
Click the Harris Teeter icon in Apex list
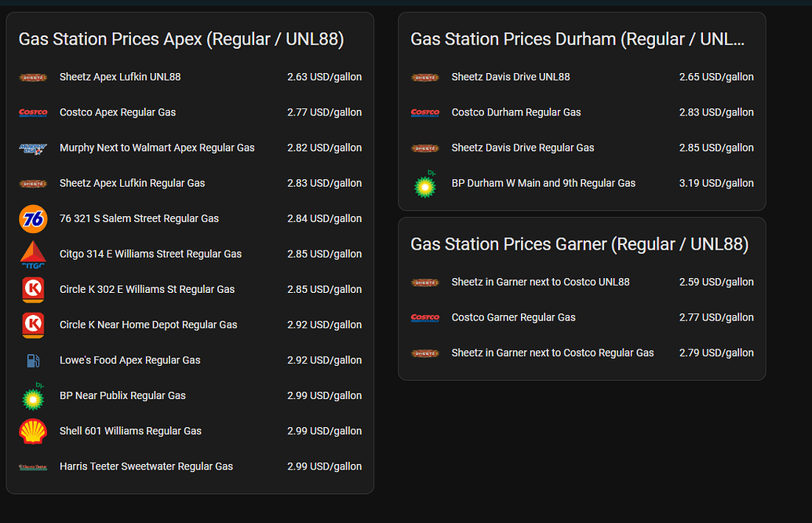coord(32,466)
